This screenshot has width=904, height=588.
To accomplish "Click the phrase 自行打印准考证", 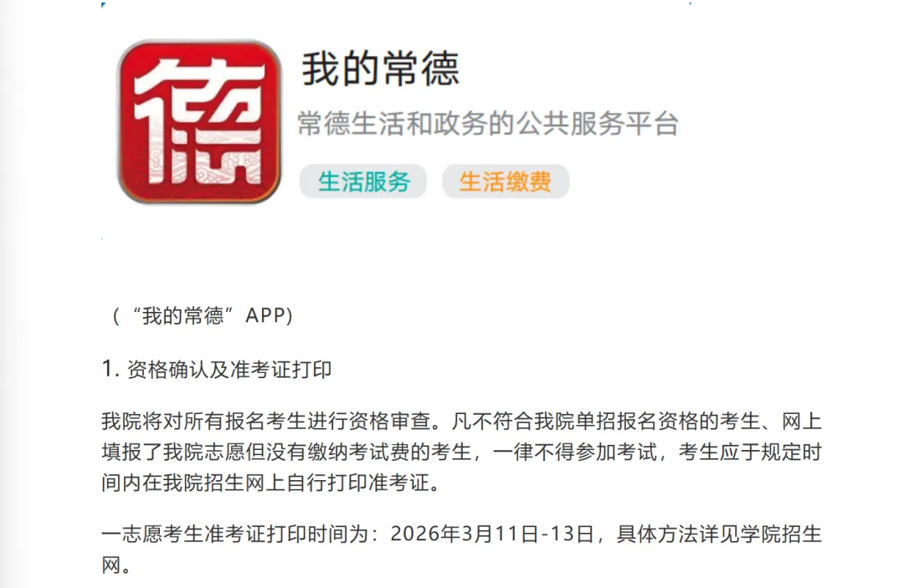I will tap(358, 483).
